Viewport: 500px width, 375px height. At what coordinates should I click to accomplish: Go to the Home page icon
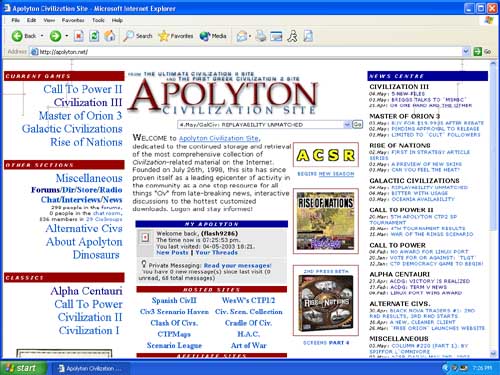pyautogui.click(x=110, y=36)
